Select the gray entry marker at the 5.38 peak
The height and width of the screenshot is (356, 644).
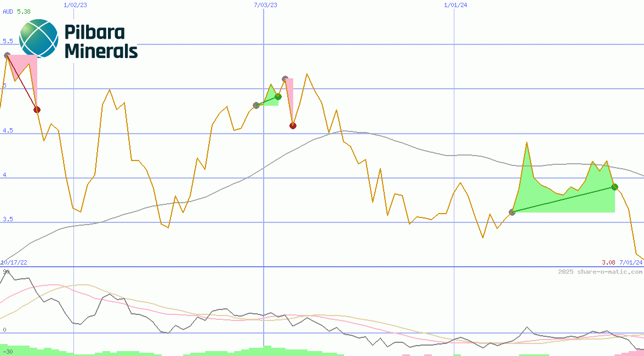pyautogui.click(x=7, y=55)
